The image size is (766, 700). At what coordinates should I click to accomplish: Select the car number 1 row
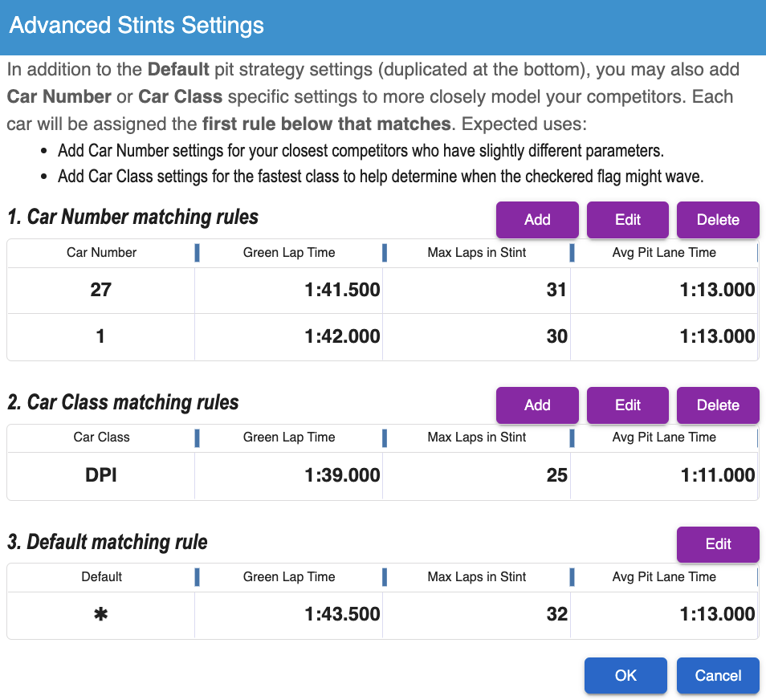[x=101, y=336]
